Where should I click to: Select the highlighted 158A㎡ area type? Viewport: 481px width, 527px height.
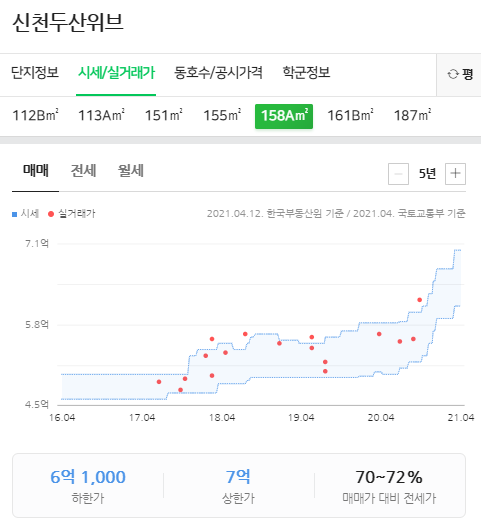[284, 116]
